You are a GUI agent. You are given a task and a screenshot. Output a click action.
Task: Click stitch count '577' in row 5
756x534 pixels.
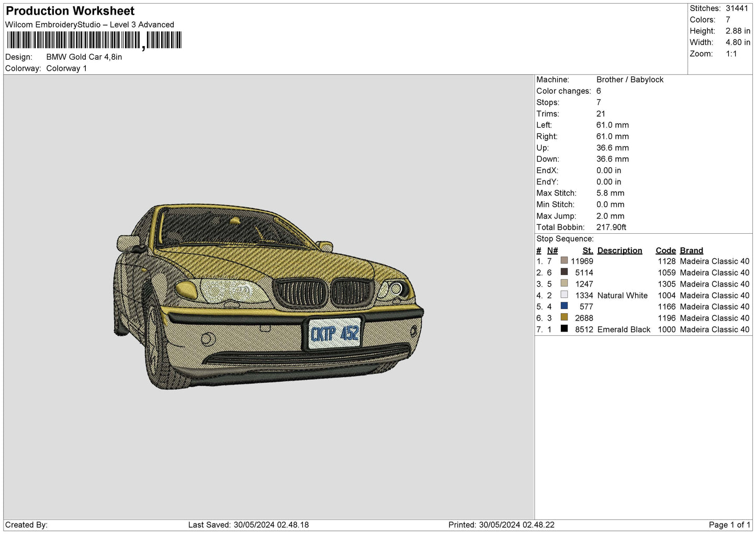[586, 307]
